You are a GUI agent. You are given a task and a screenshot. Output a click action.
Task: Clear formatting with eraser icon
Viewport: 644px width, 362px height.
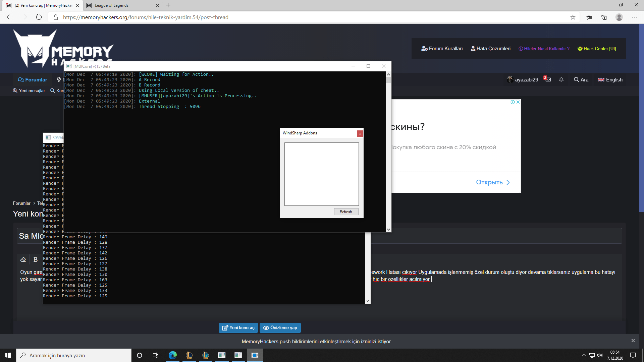point(23,259)
